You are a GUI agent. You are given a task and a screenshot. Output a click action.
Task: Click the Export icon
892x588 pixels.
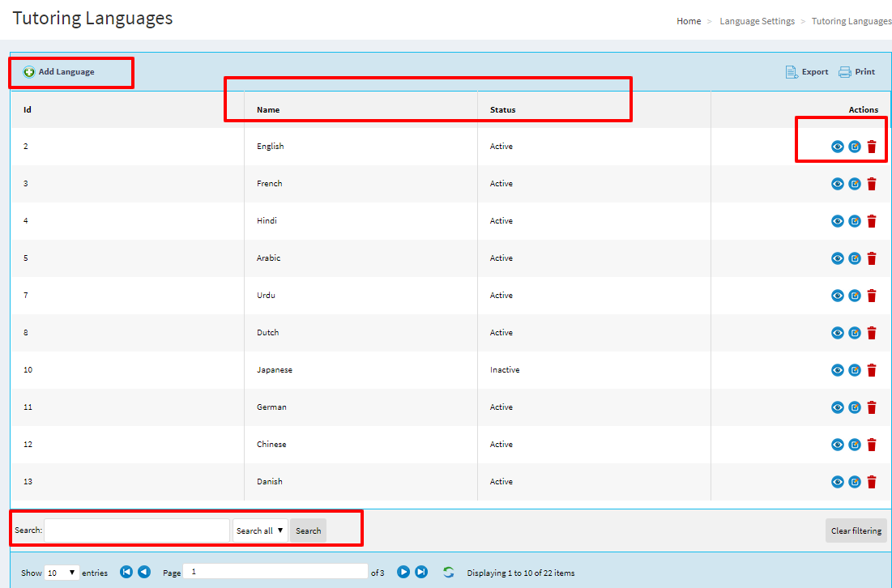792,72
